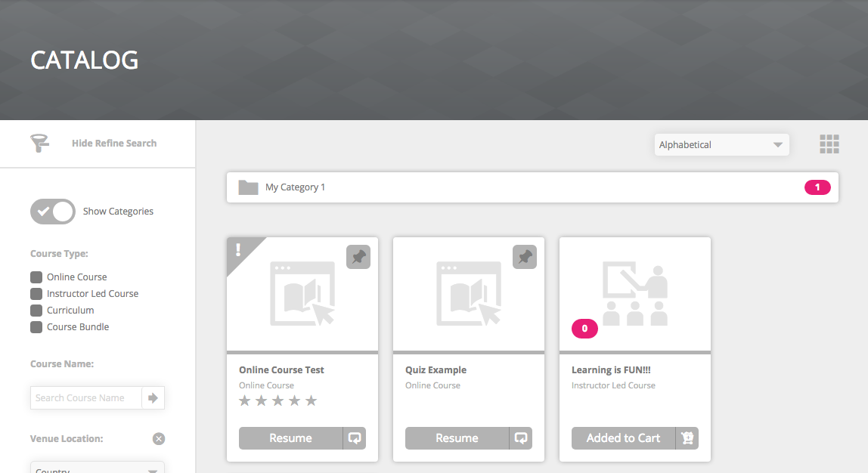This screenshot has height=473, width=868.
Task: Click launch icon beside Online Course Test Resume
Action: pos(355,438)
